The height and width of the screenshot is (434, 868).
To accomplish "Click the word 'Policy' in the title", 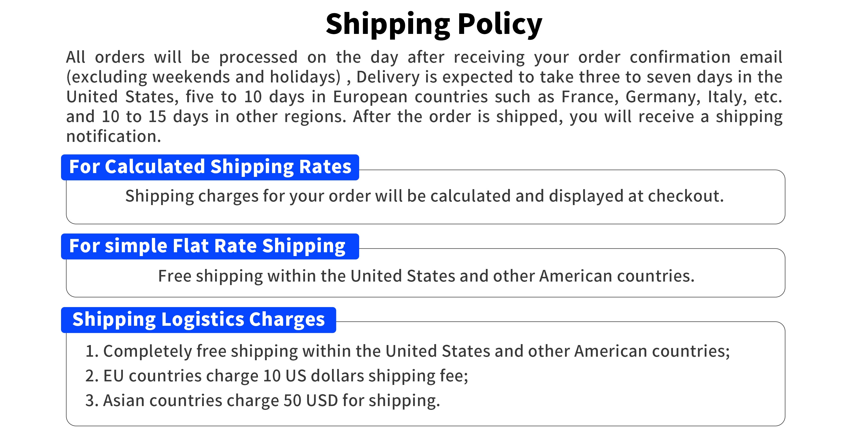I will (x=500, y=24).
